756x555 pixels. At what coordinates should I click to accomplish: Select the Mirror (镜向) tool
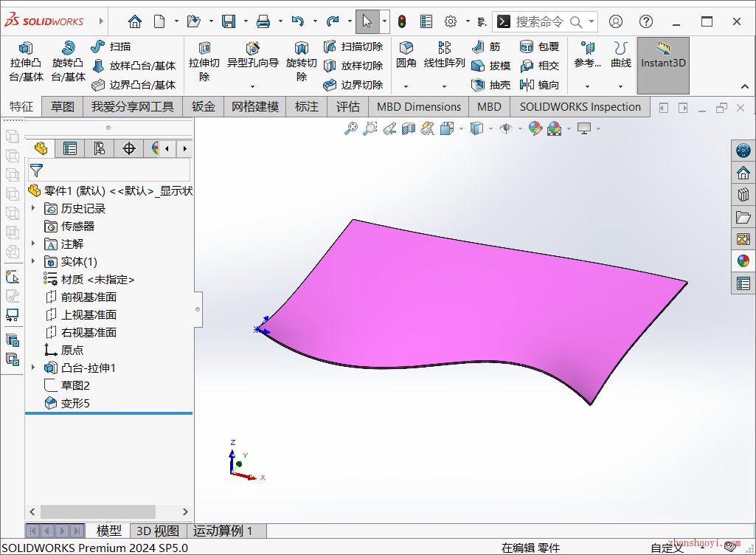pos(539,85)
